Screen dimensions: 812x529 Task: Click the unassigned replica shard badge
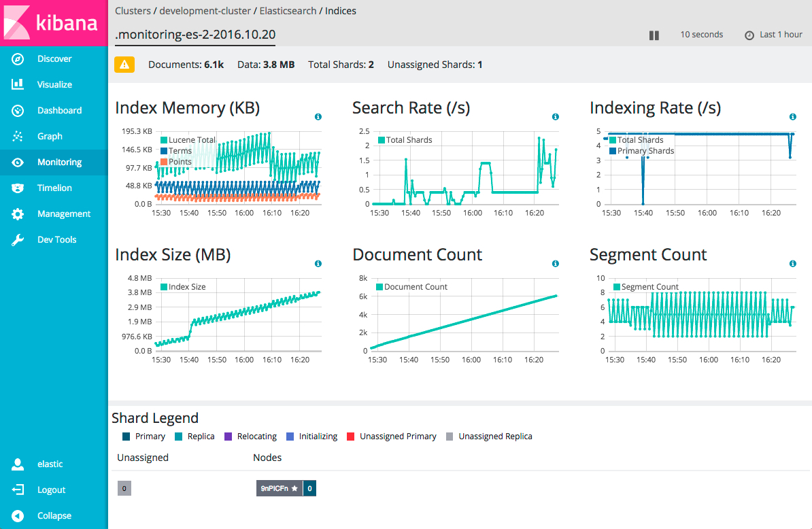tap(124, 488)
